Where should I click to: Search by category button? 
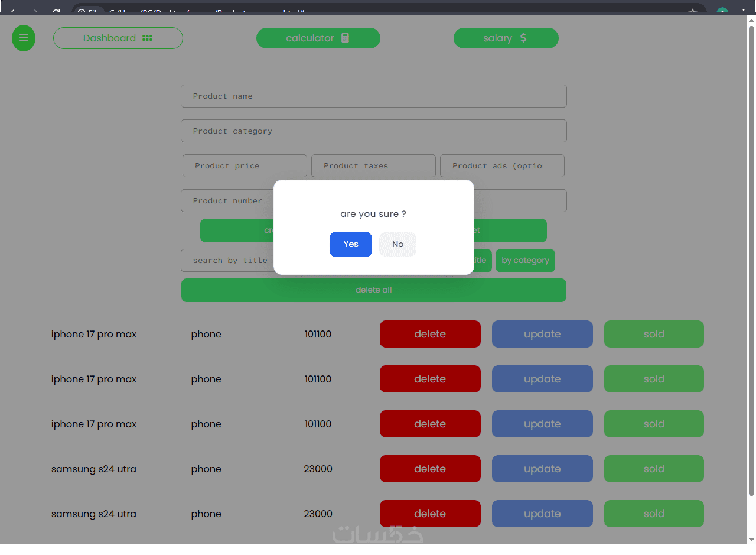pos(525,261)
